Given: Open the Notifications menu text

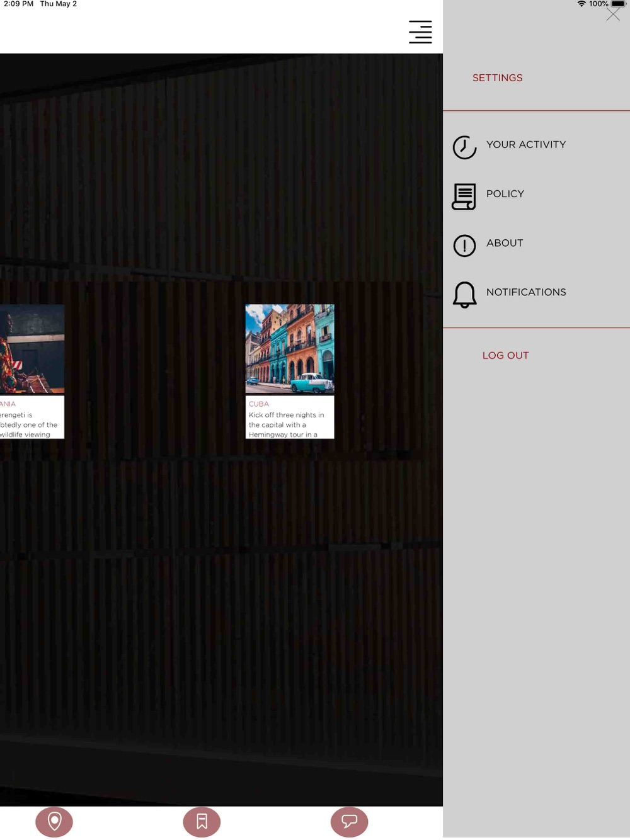Looking at the screenshot, I should click(525, 292).
